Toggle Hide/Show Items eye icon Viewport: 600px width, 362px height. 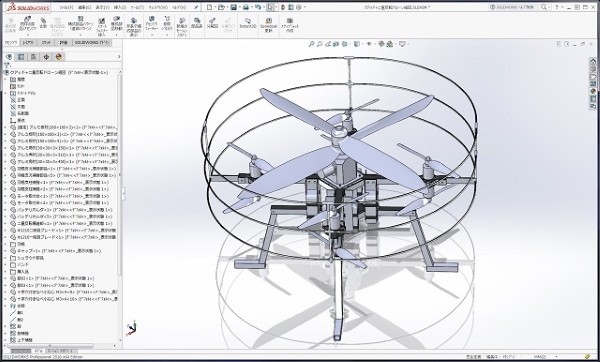pos(369,44)
